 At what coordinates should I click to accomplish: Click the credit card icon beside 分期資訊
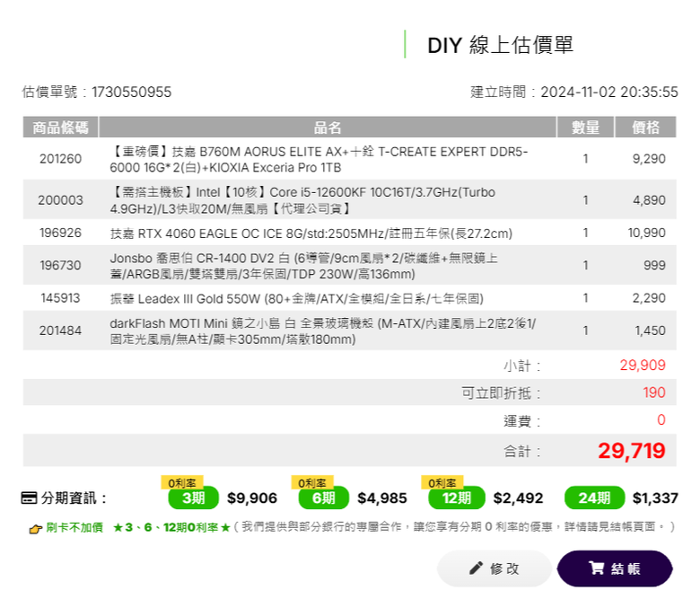pos(29,498)
